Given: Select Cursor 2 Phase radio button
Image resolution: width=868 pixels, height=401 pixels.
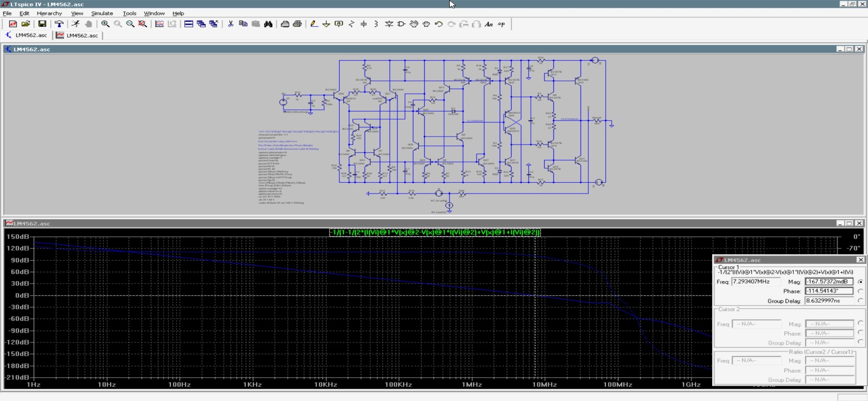Looking at the screenshot, I should [860, 333].
